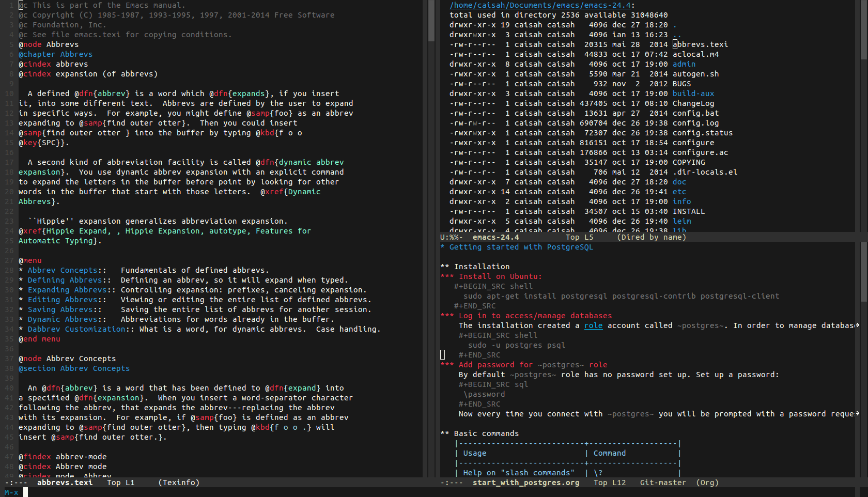
Task: Open the build-aux directory entry
Action: point(693,94)
